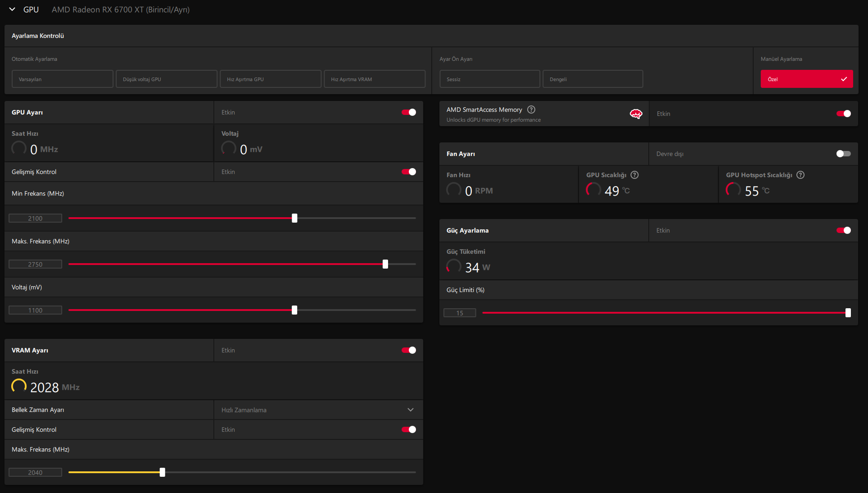The height and width of the screenshot is (493, 868).
Task: Click the yellow VRAM Saat Hızı gauge
Action: tap(19, 386)
